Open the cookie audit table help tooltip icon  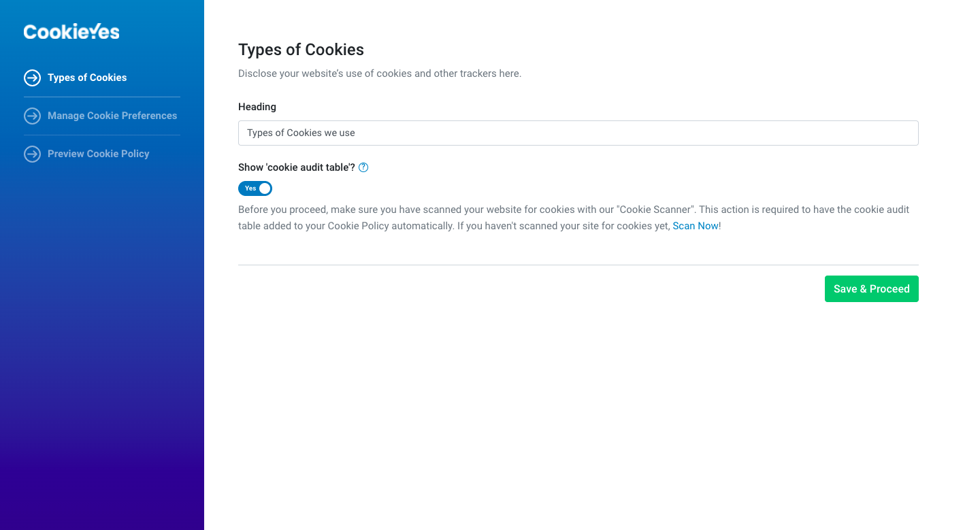(x=363, y=167)
